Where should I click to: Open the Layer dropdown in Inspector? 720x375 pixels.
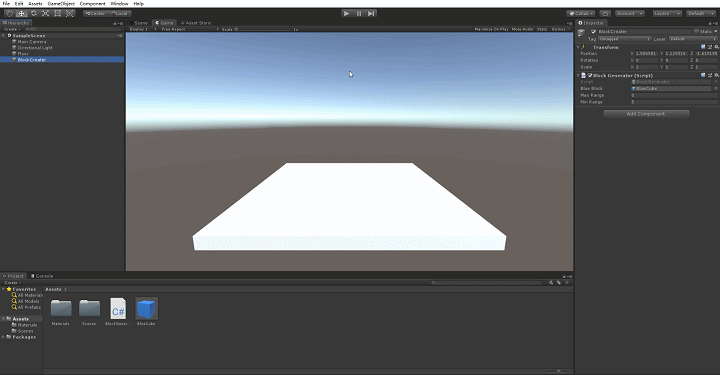pos(693,39)
